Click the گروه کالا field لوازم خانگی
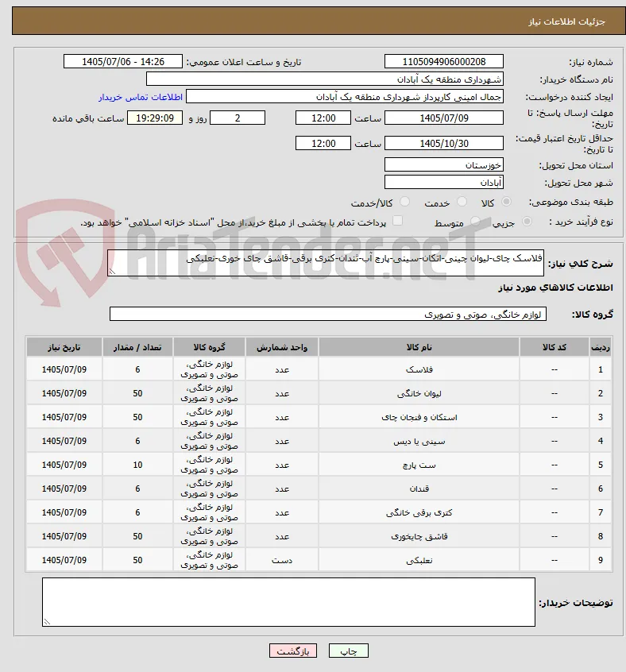The width and height of the screenshot is (626, 672). (x=328, y=314)
